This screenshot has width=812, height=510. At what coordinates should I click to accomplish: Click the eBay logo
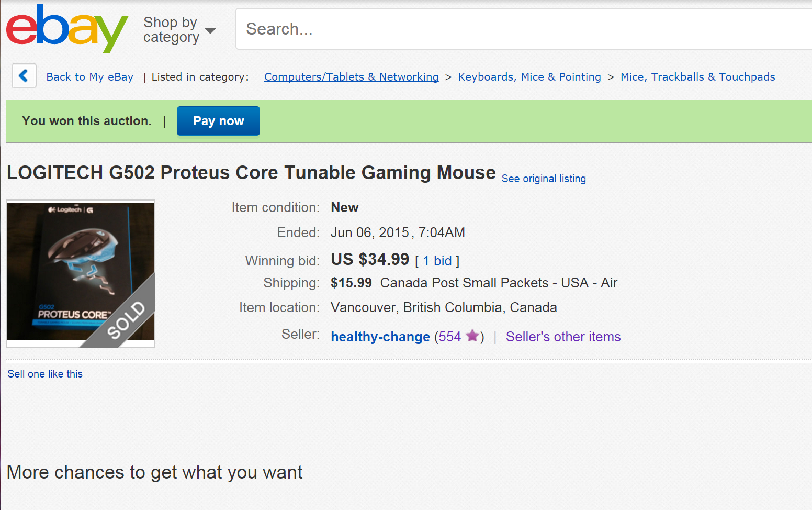point(66,28)
